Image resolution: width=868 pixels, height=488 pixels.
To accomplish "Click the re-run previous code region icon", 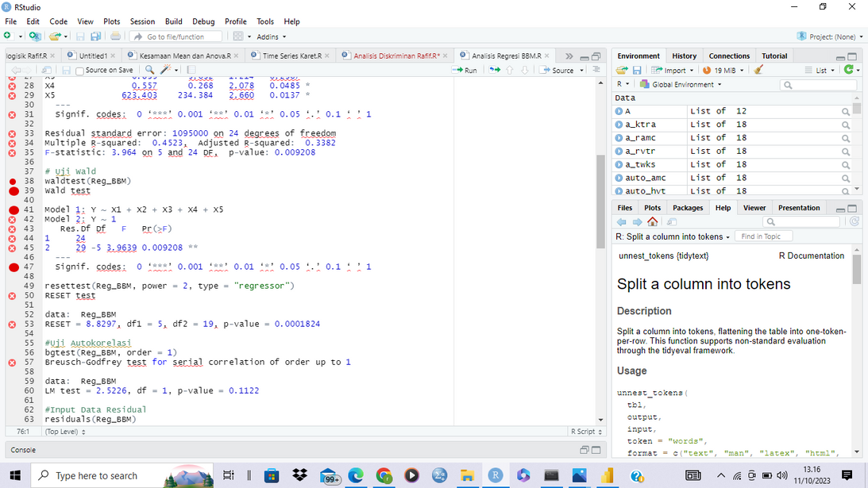I will [495, 71].
